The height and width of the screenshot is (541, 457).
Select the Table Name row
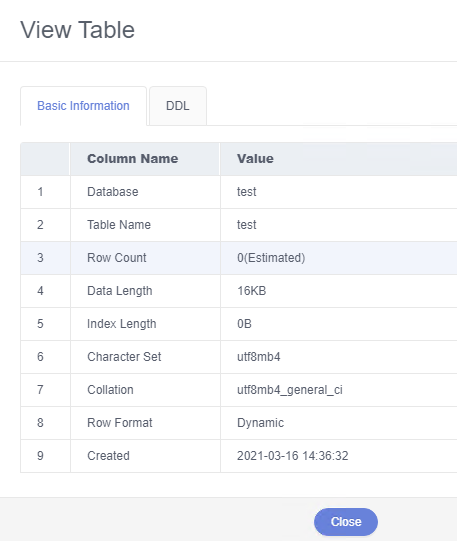[x=239, y=225]
